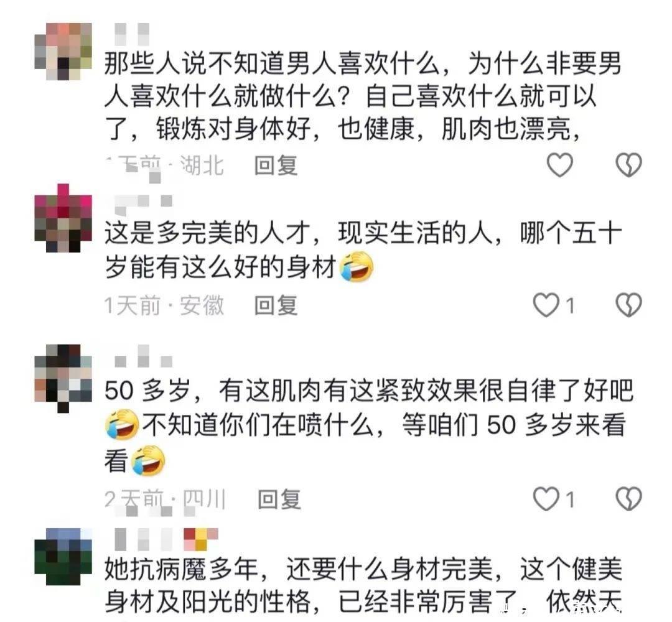Reply to the Anhui comment via 回复
This screenshot has height=622, width=672.
(276, 305)
